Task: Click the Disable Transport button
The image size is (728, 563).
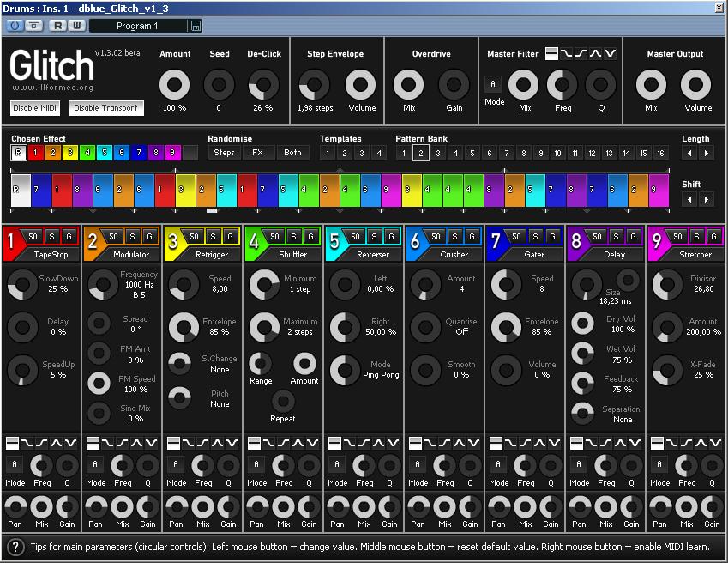Action: coord(105,108)
